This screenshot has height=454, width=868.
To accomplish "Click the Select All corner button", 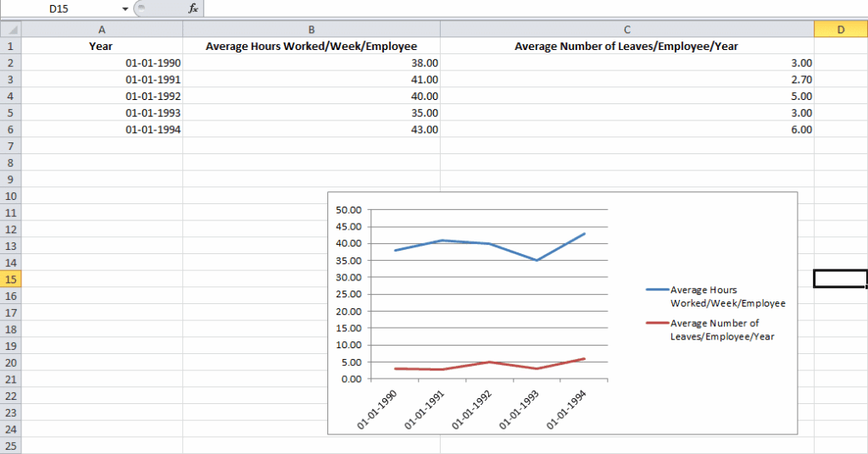I will 10,30.
